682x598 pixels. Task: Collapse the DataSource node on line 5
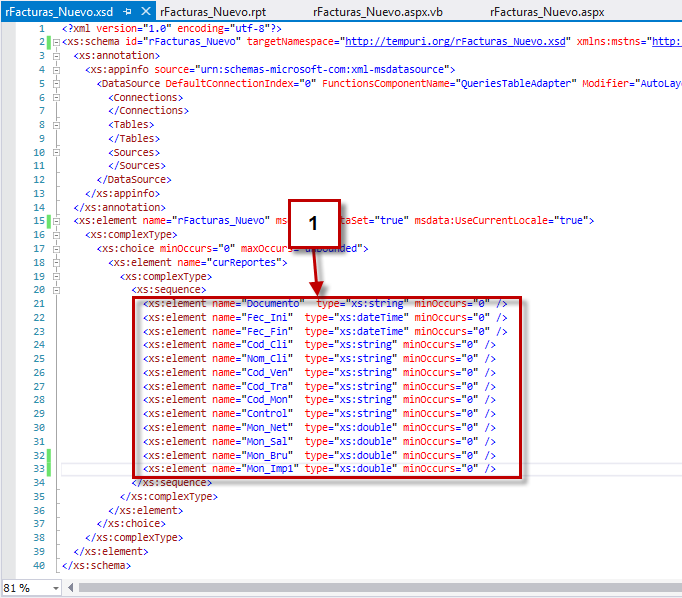[x=57, y=84]
